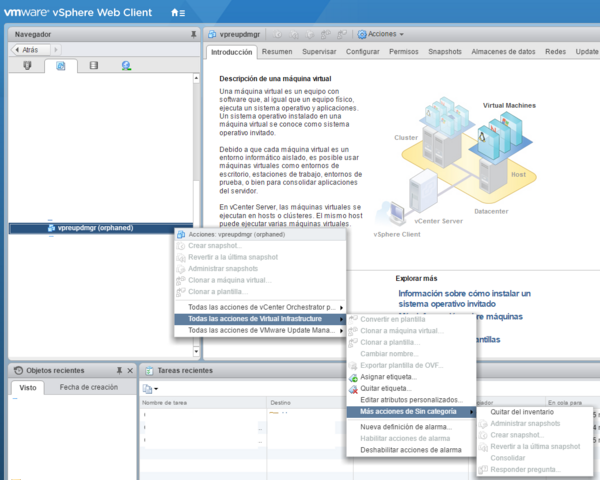Open the Storage navigator tab

pos(94,66)
